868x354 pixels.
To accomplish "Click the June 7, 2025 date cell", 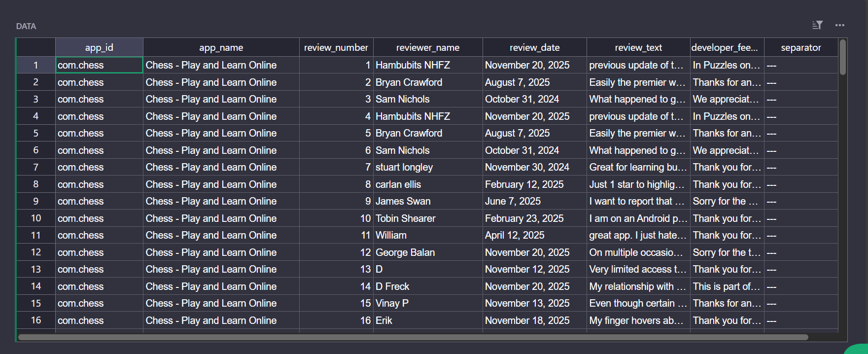I will click(x=535, y=201).
